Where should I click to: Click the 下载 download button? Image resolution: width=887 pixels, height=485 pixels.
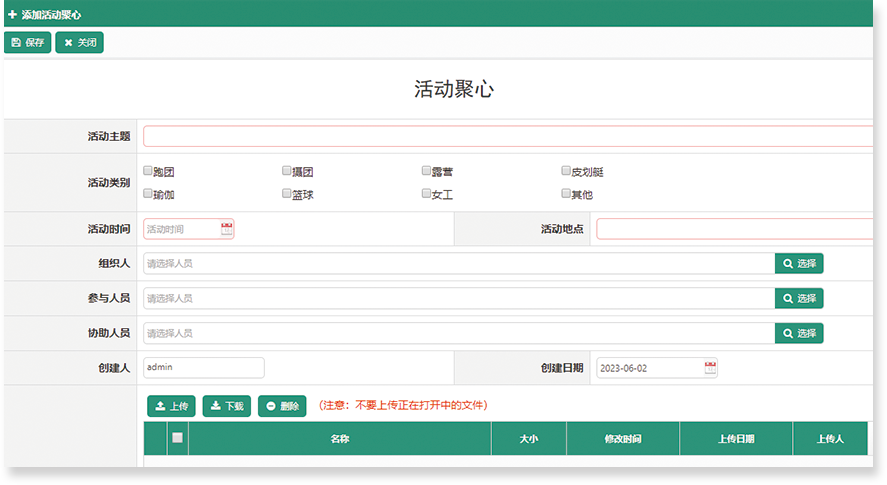click(x=227, y=406)
